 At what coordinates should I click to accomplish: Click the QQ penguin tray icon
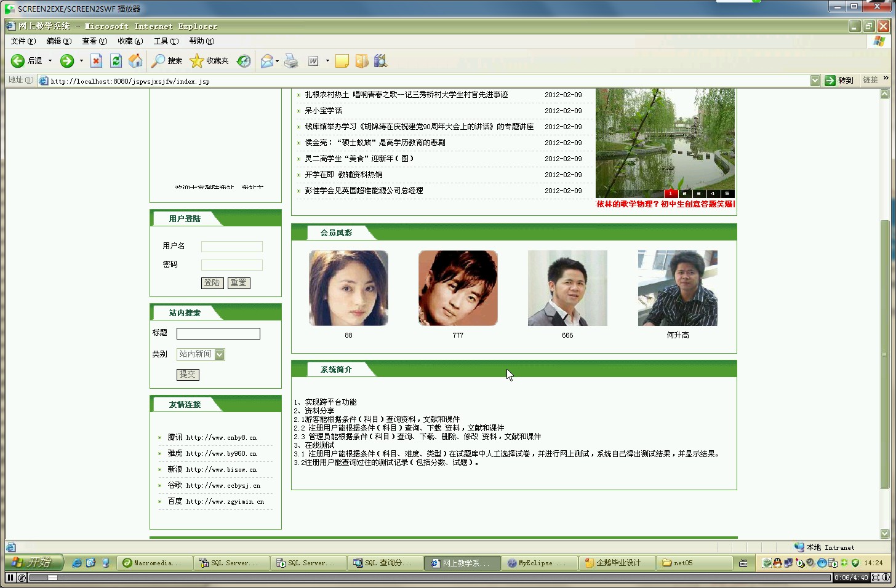[777, 563]
